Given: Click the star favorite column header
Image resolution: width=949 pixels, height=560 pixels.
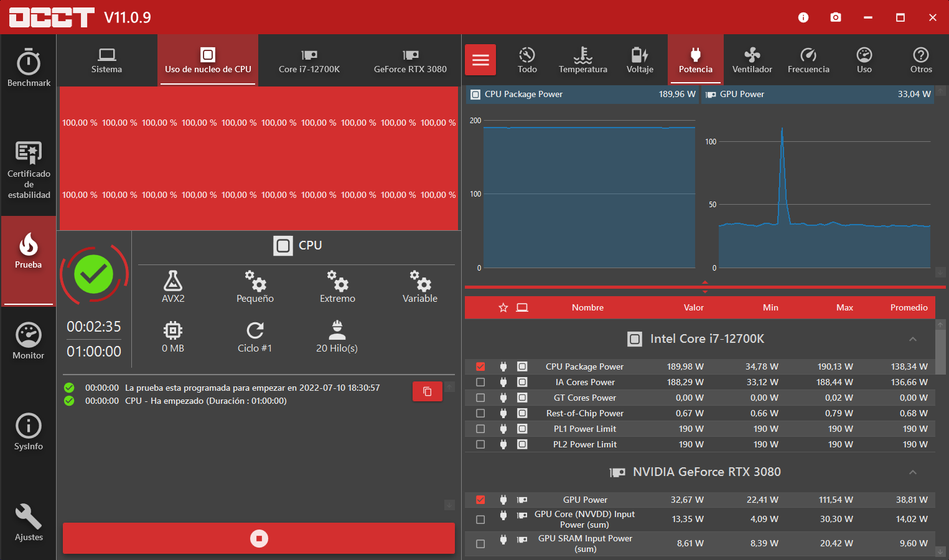Looking at the screenshot, I should 503,307.
